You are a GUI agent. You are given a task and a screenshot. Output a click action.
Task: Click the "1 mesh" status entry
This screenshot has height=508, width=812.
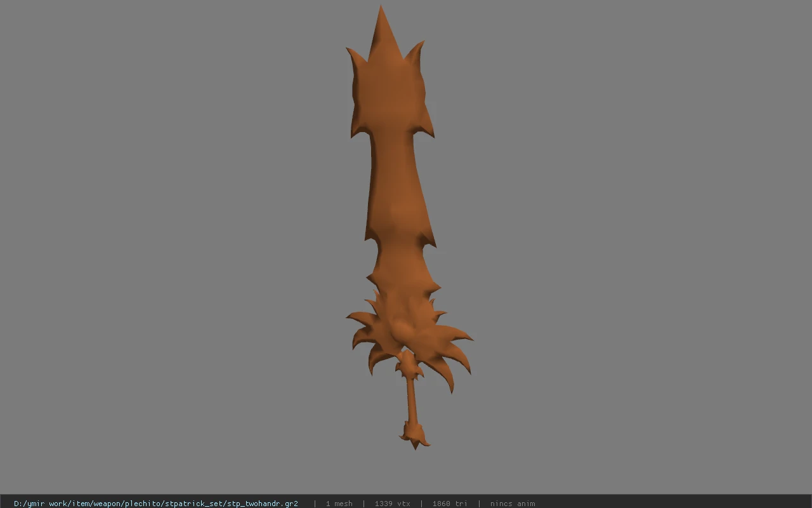pos(339,504)
